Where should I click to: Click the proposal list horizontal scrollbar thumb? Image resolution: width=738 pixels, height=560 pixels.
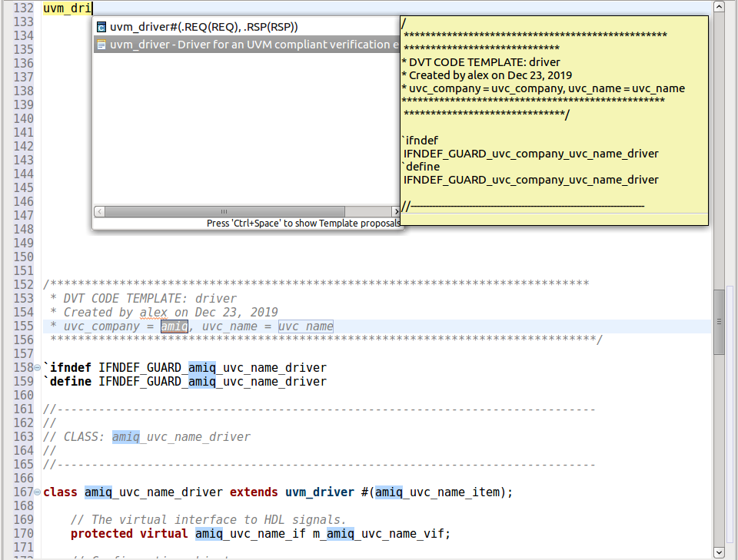[x=224, y=211]
